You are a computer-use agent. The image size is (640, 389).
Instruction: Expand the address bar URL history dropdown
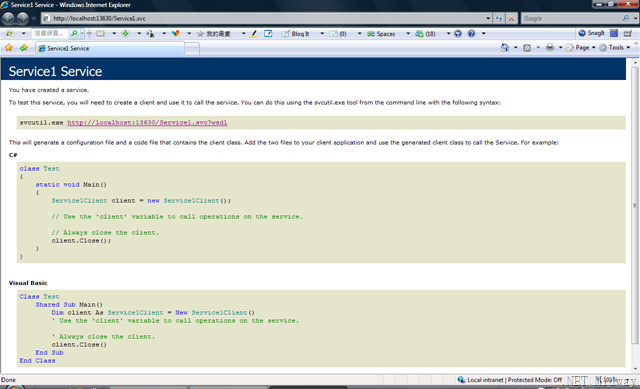coord(488,18)
